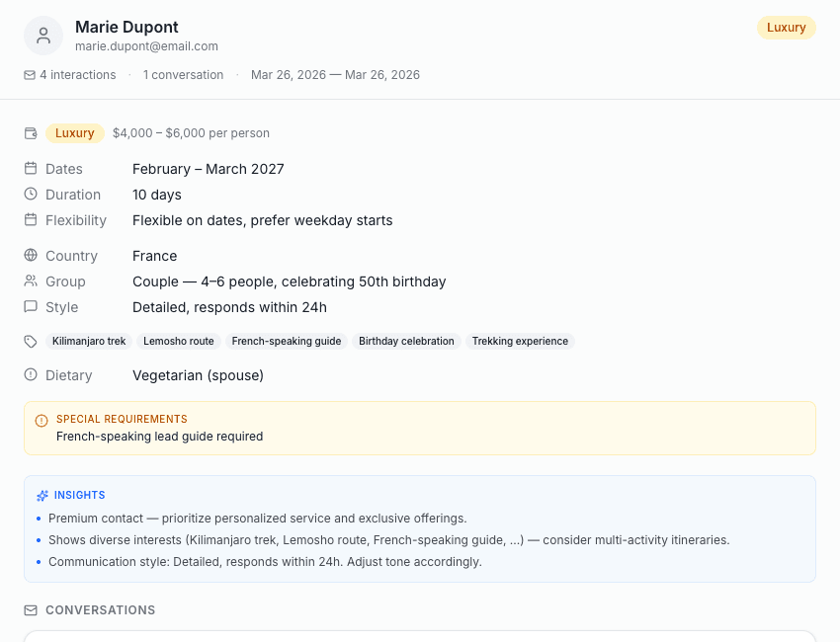Click the envelope icon beside Conversations
The height and width of the screenshot is (642, 840).
point(31,609)
